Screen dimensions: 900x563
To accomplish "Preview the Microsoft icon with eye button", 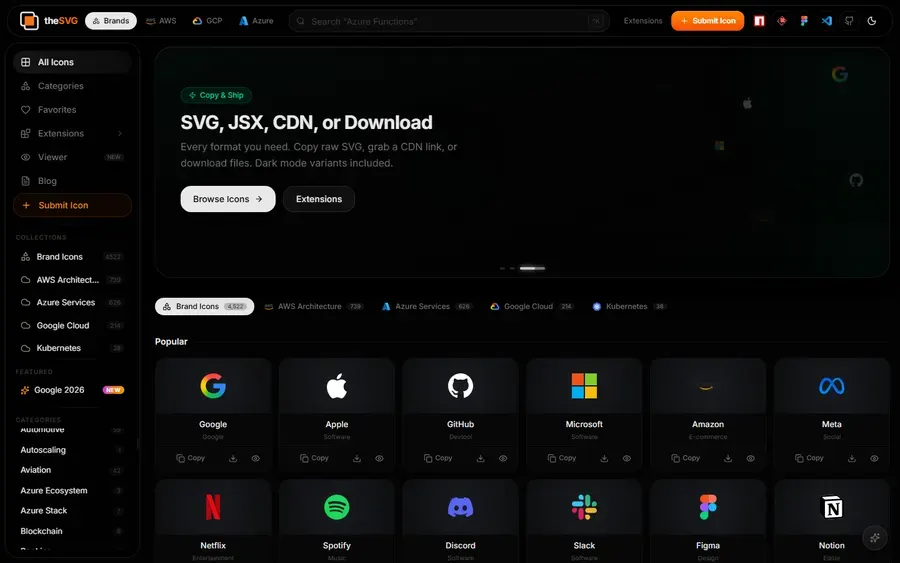I will tap(627, 459).
